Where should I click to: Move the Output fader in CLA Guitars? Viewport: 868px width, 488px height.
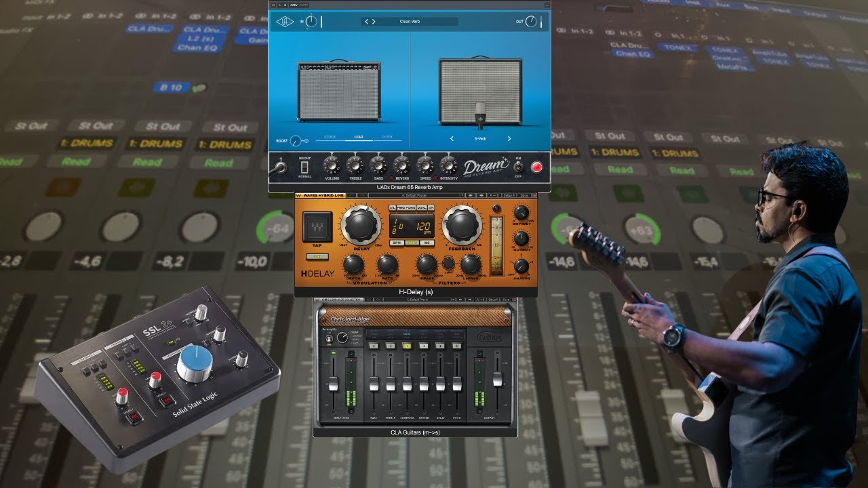point(497,379)
